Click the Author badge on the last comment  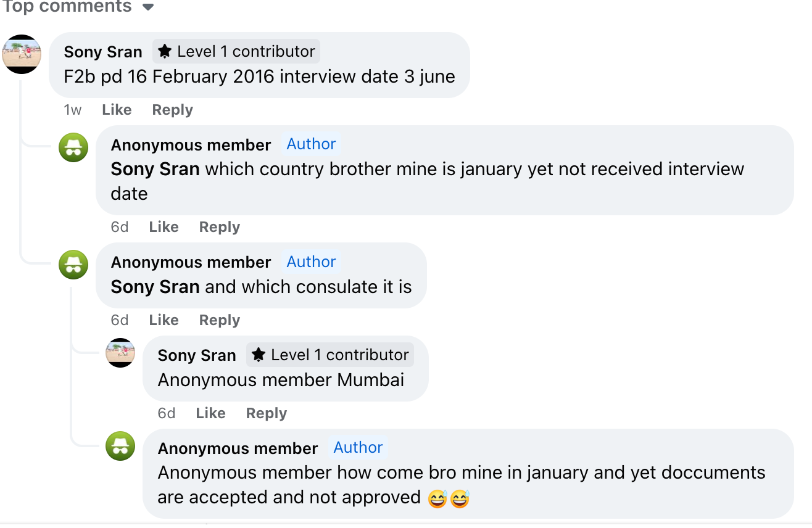point(358,447)
